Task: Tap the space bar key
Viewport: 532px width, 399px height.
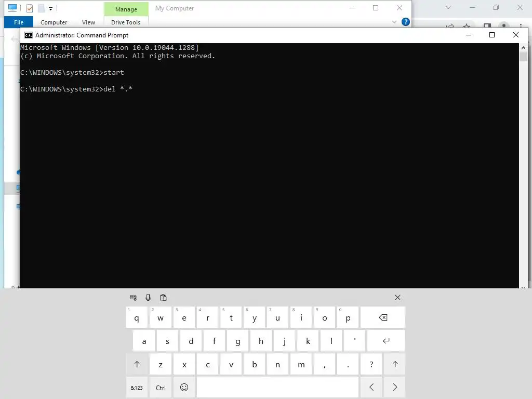Action: pyautogui.click(x=277, y=388)
